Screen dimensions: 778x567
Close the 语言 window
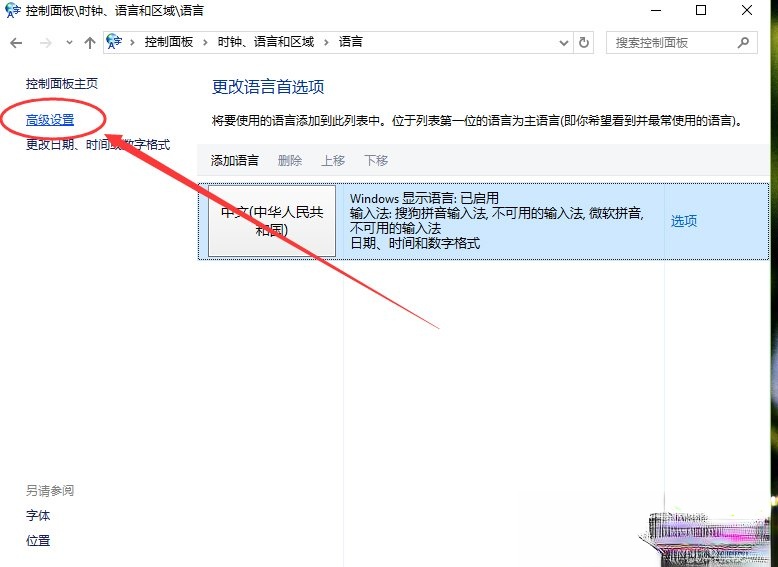[x=747, y=10]
